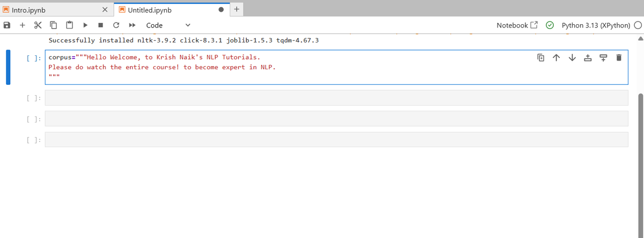This screenshot has width=644, height=238.
Task: Insert a cell below with plus icon
Action: (23, 25)
